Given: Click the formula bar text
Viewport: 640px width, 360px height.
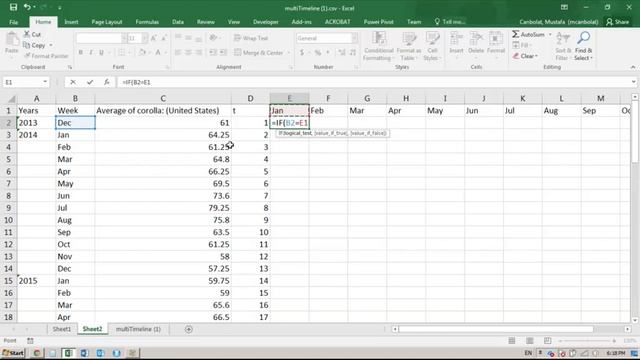Looking at the screenshot, I should 136,82.
